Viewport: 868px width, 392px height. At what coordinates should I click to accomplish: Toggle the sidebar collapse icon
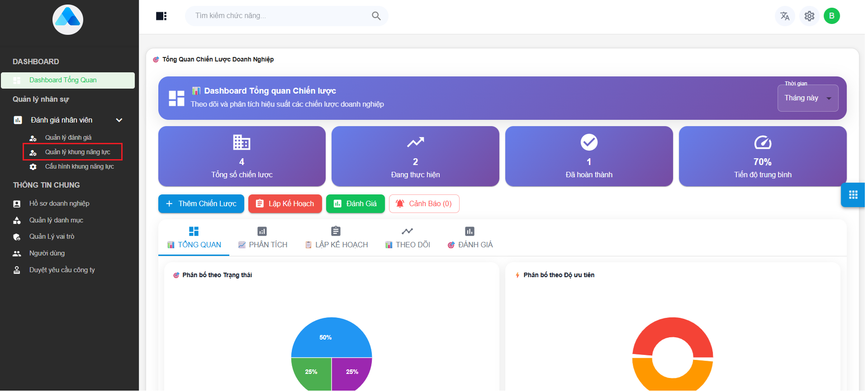click(x=161, y=16)
